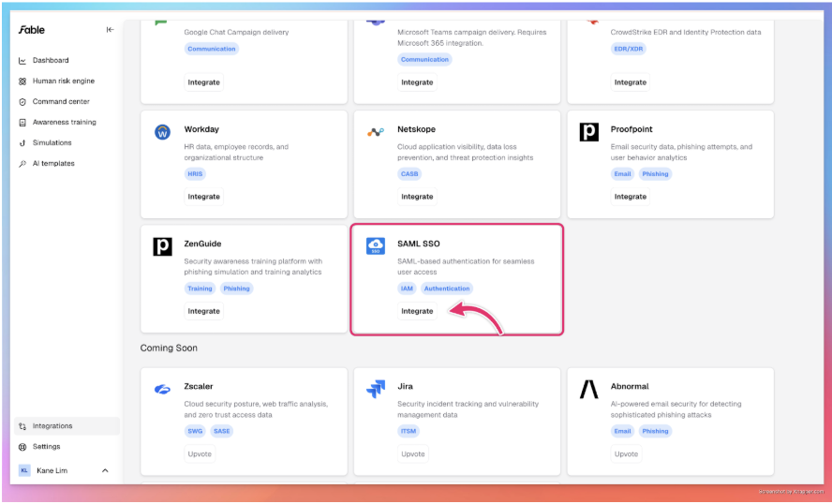The image size is (832, 504).
Task: Click the Simulations hook icon
Action: 22,143
